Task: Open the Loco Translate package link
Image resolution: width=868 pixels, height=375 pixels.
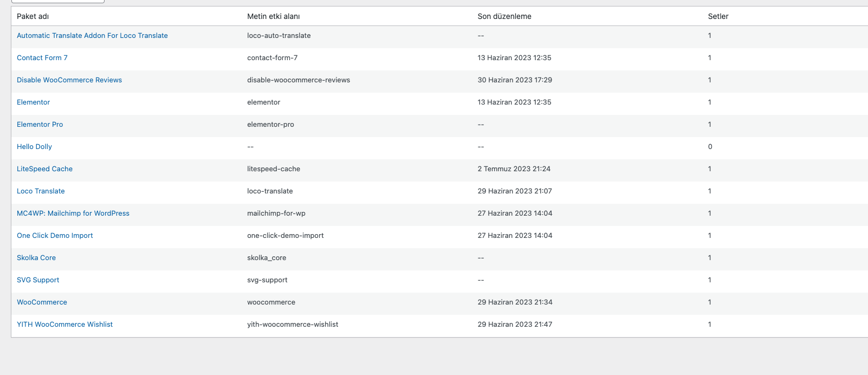Action: click(41, 191)
